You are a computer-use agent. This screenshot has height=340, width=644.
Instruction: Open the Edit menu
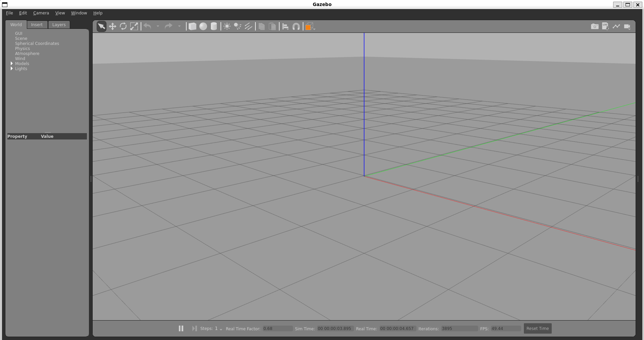pos(23,13)
